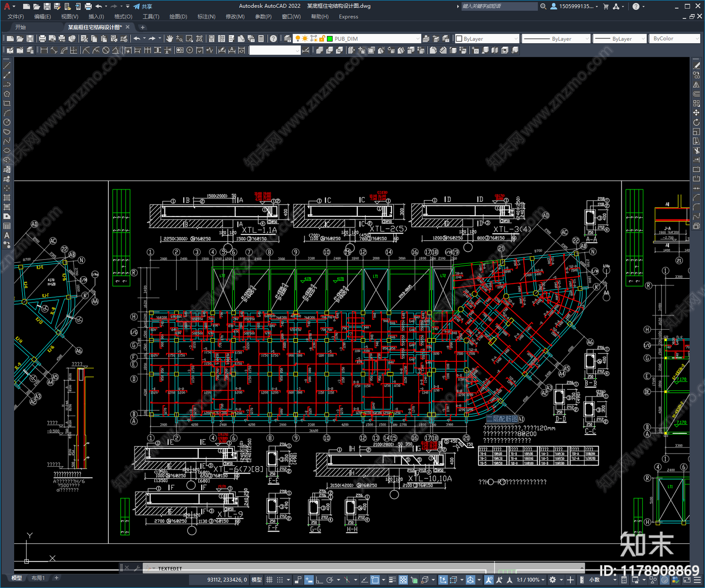Toggle transparency display in status bar

(403, 580)
